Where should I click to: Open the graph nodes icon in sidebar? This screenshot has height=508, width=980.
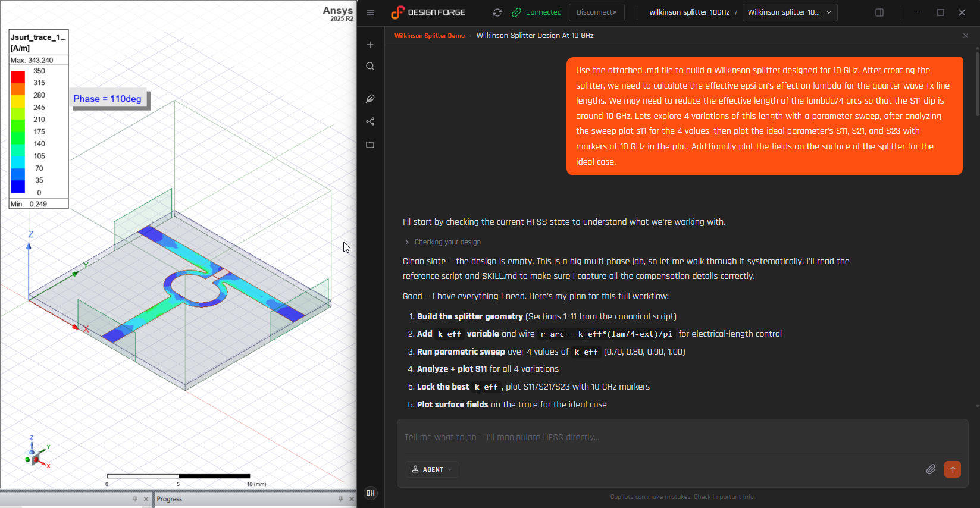click(x=370, y=121)
